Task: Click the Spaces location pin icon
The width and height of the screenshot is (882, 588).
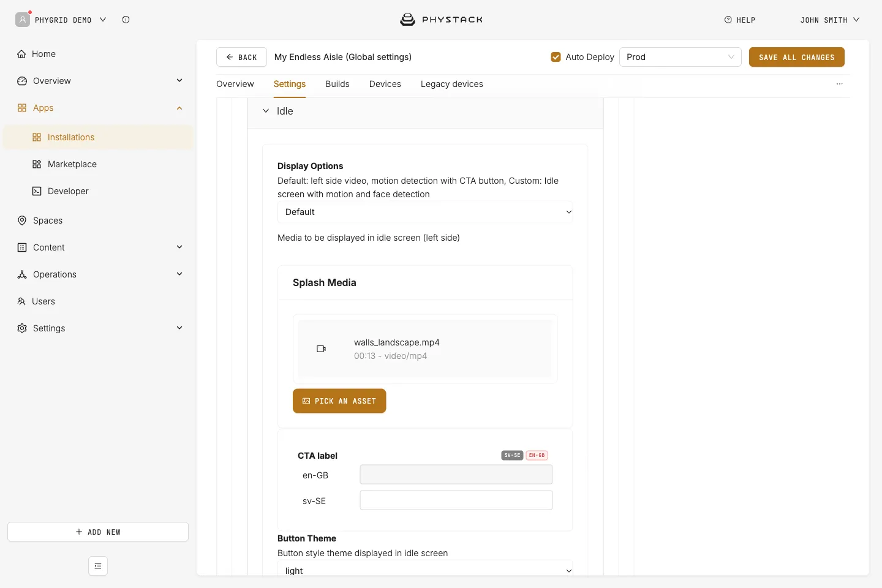Action: tap(22, 221)
